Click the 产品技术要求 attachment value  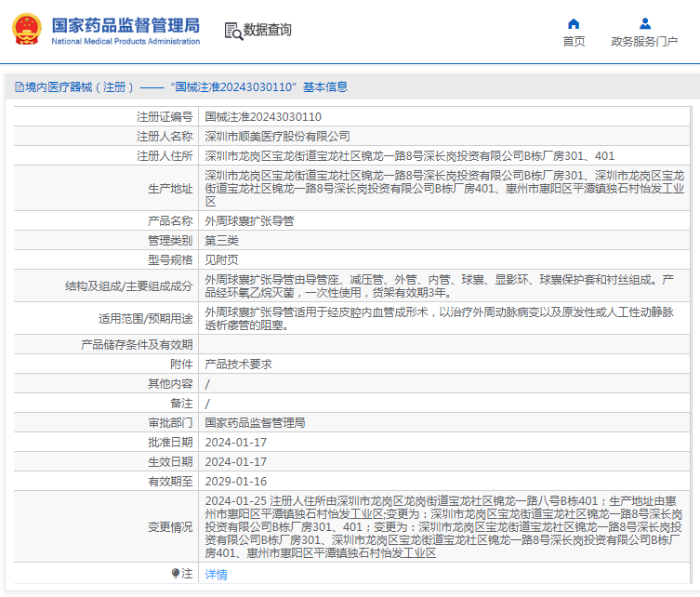click(x=238, y=365)
